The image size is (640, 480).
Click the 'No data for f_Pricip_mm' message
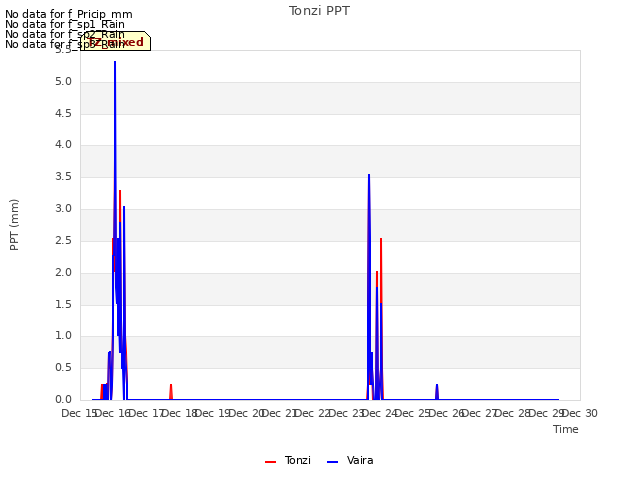(x=69, y=14)
